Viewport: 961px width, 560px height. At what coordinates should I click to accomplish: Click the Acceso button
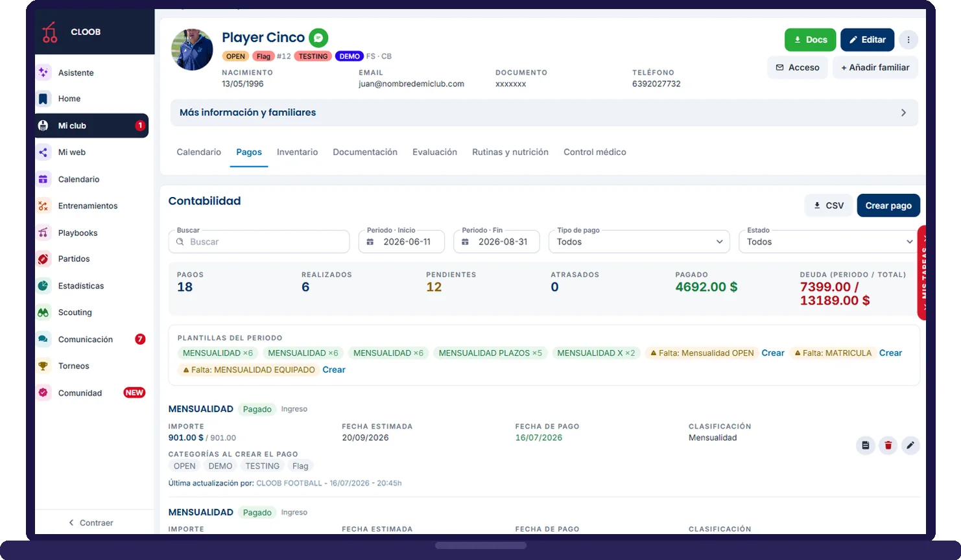[798, 67]
